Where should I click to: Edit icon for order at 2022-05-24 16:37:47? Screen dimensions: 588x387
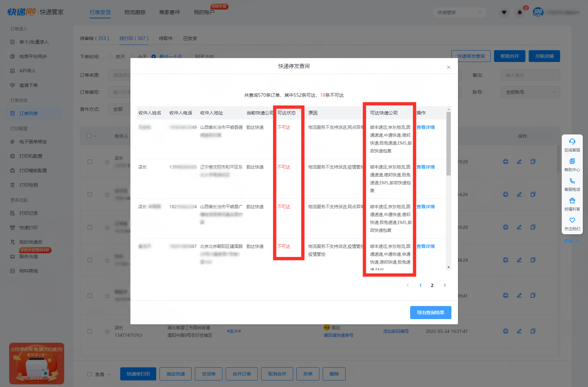[x=519, y=331]
